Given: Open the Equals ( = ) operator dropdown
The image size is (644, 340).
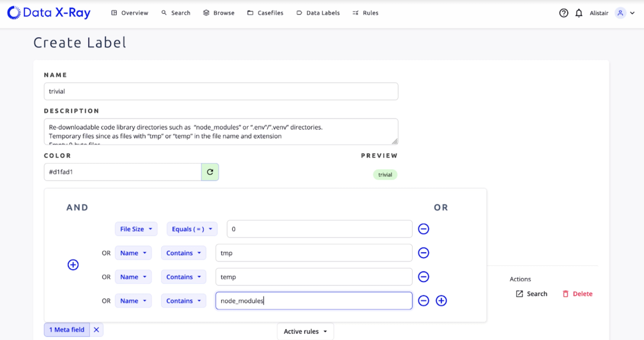Looking at the screenshot, I should click(192, 229).
